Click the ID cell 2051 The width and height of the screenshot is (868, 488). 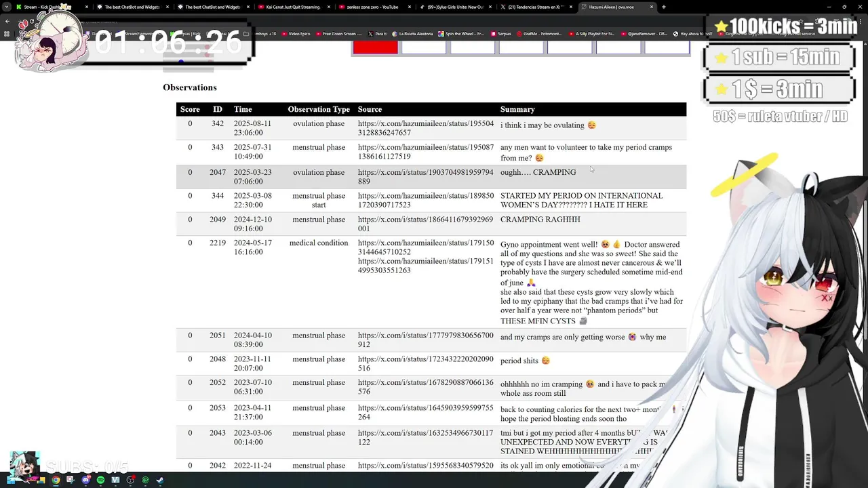click(x=217, y=335)
